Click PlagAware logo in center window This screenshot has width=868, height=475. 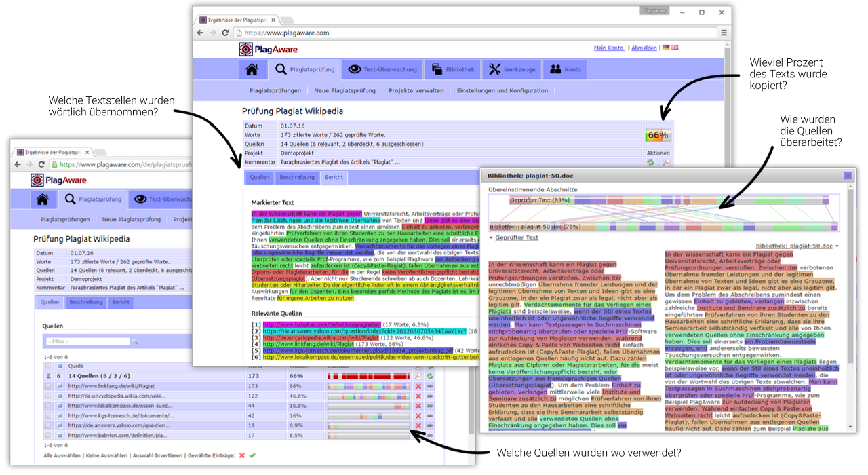coord(268,49)
